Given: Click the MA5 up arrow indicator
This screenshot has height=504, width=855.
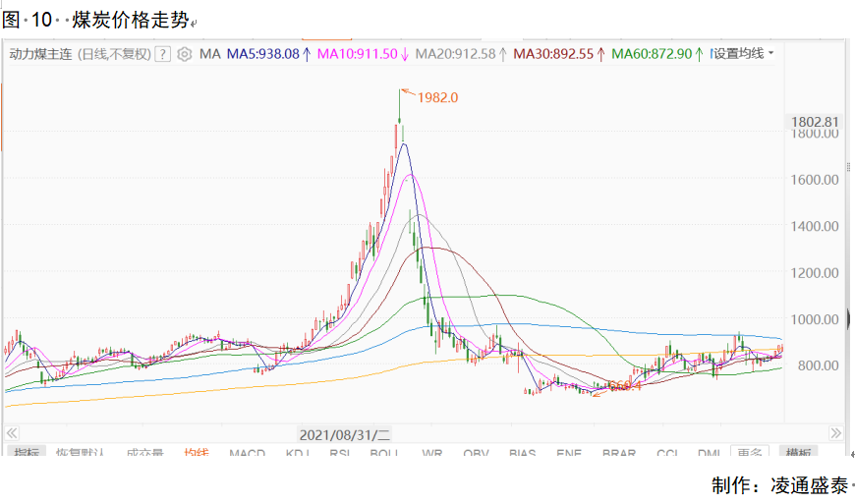Looking at the screenshot, I should pyautogui.click(x=307, y=54).
